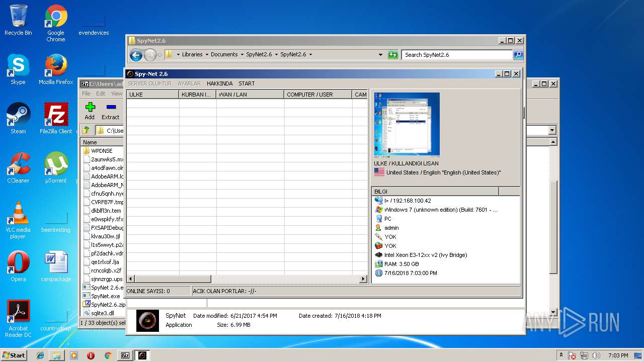The height and width of the screenshot is (362, 644).
Task: Click the ULKE column header
Action: (152, 95)
